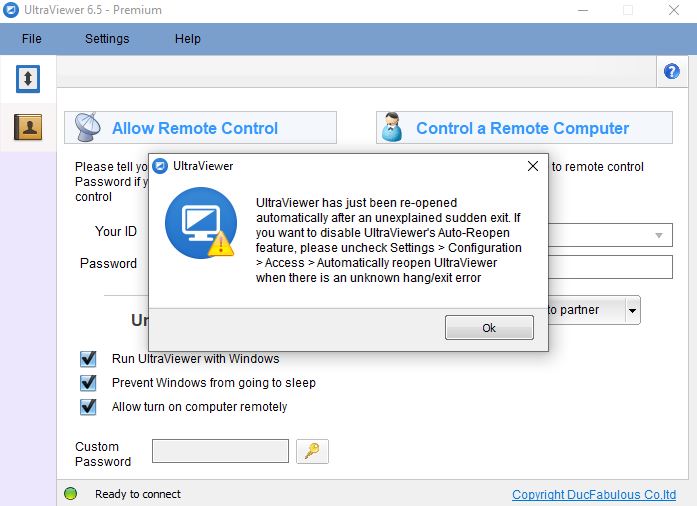Uncheck Allow turn on computer remotely
The image size is (697, 506).
pyautogui.click(x=88, y=406)
